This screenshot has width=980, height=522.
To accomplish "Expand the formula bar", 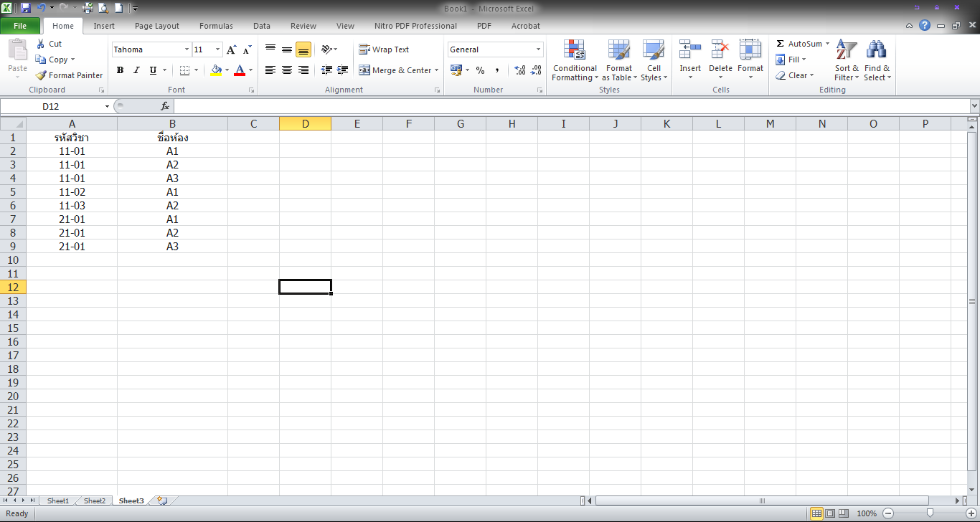I will (974, 106).
